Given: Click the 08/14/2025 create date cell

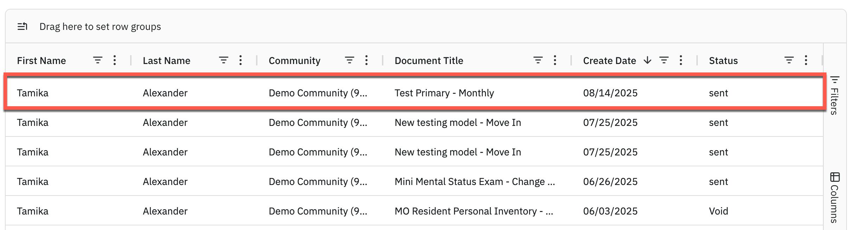Looking at the screenshot, I should click(610, 93).
